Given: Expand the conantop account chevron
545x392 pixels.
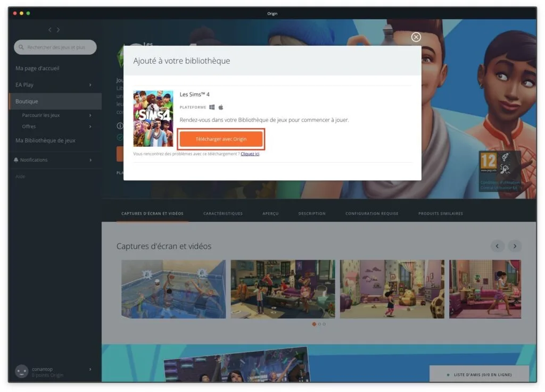Looking at the screenshot, I should tap(90, 369).
